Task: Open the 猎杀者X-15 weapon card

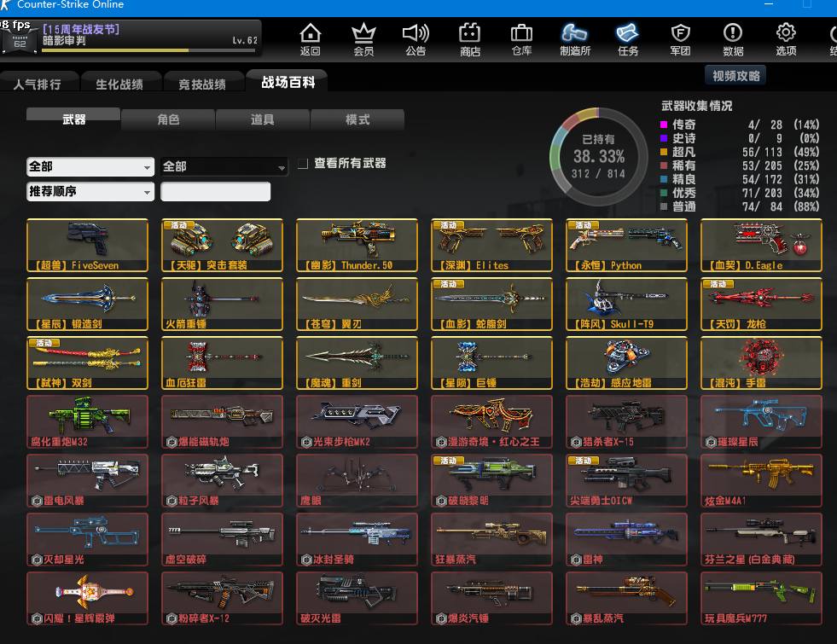Action: [626, 422]
